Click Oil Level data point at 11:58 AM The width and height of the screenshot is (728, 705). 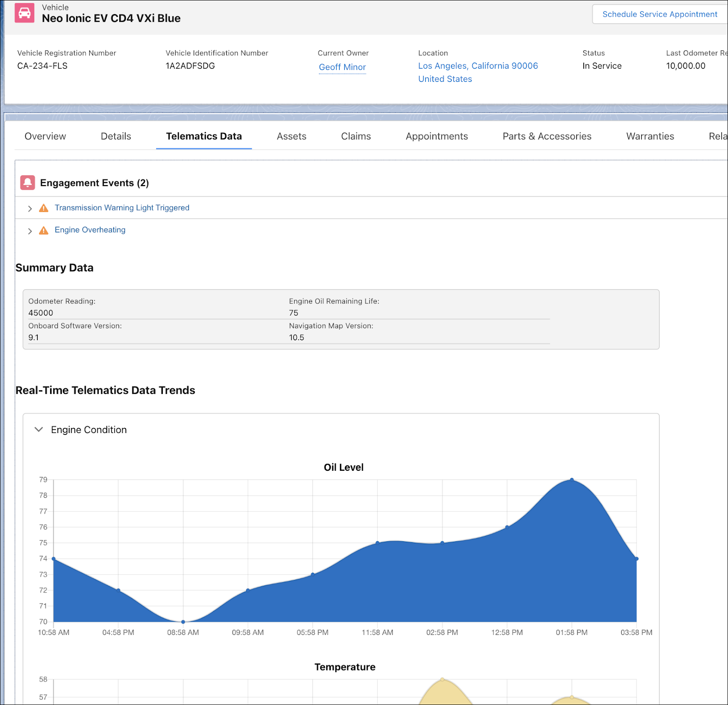(378, 543)
